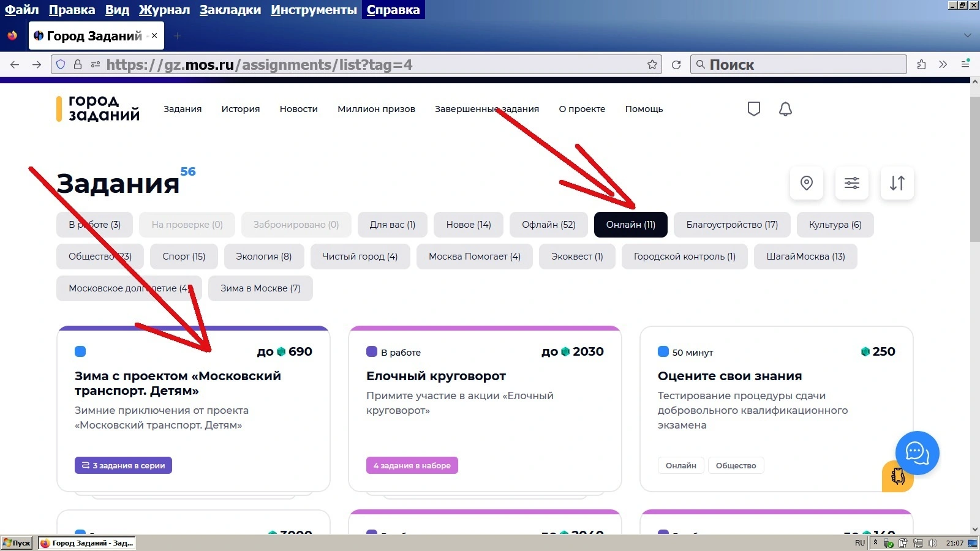Viewport: 980px width, 551px height.
Task: Toggle the Благоустройство (17) filter
Action: (x=732, y=225)
